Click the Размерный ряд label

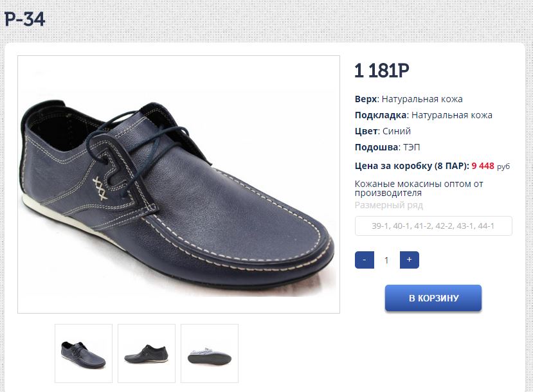pyautogui.click(x=389, y=205)
